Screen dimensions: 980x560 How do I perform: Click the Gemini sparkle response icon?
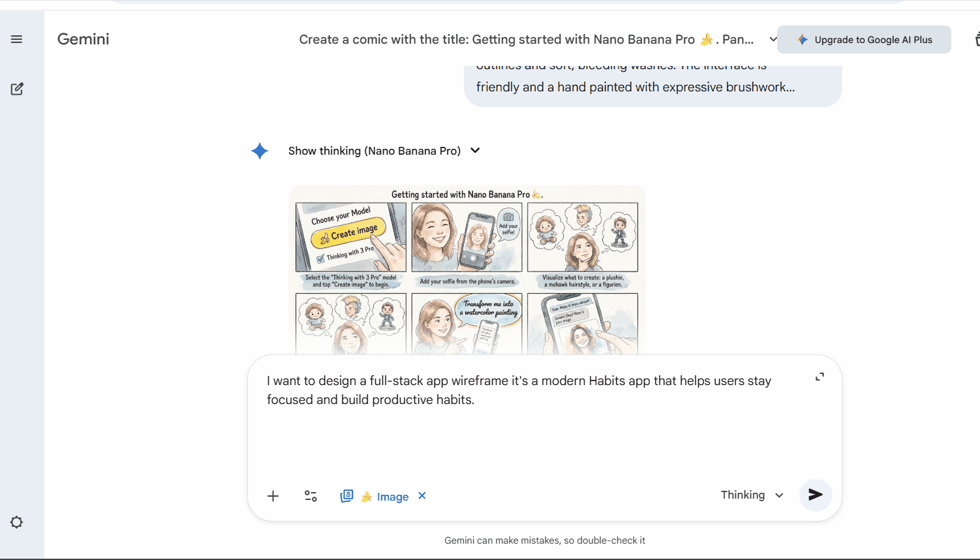260,151
